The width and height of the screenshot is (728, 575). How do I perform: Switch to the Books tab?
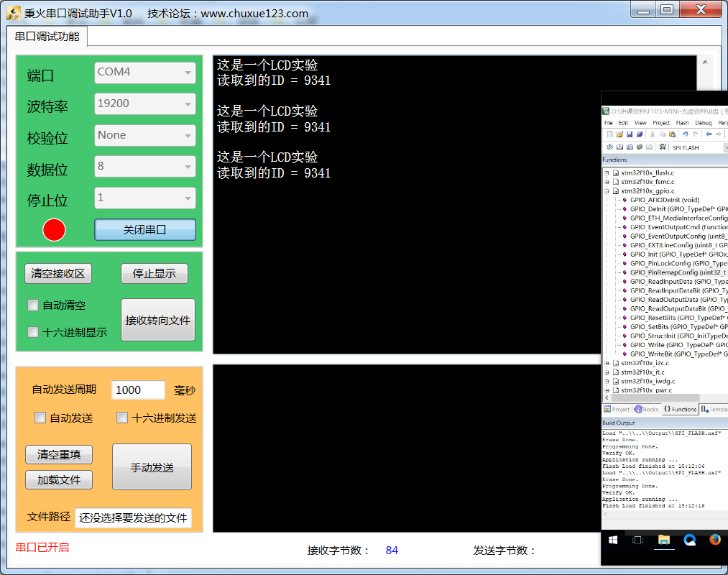(x=646, y=409)
